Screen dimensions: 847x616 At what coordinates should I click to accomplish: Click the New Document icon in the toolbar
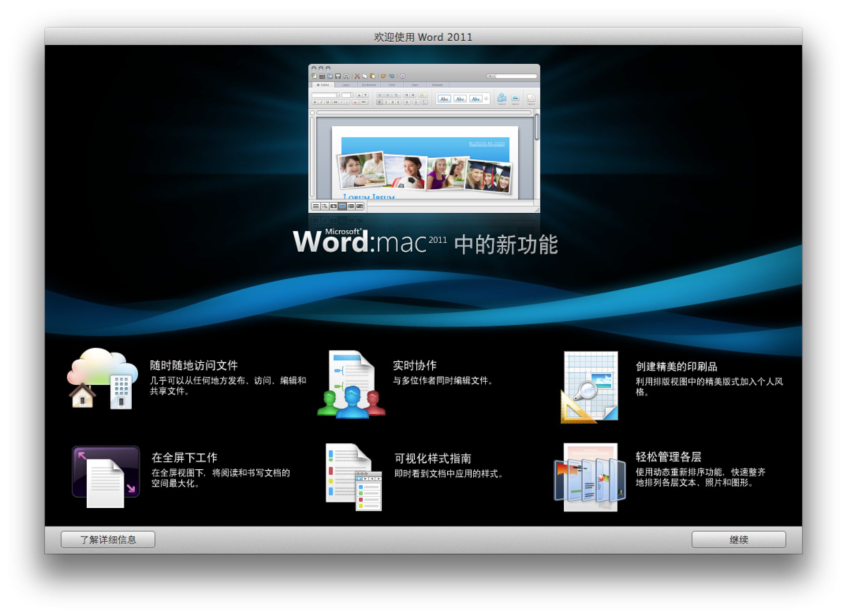[x=313, y=77]
